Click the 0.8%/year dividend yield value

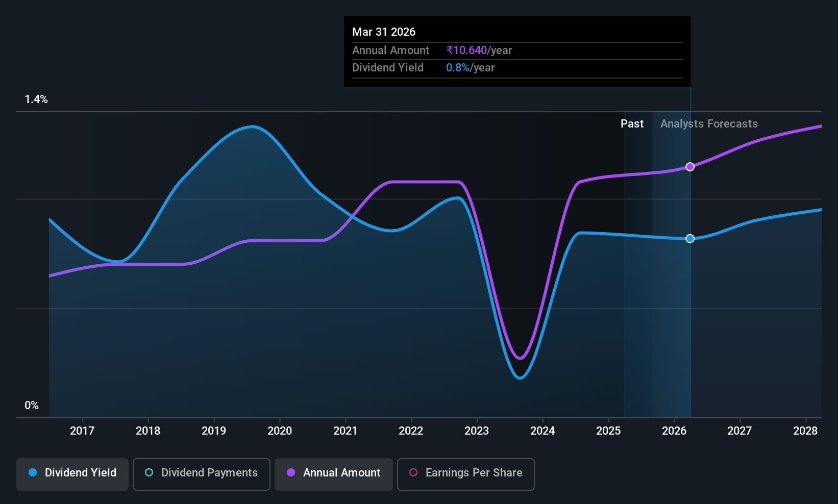tap(470, 68)
